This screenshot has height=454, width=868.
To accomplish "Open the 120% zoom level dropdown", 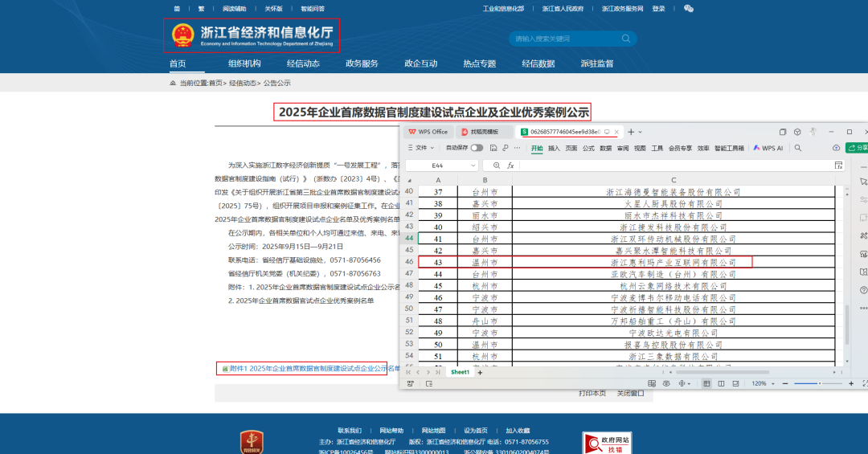I will point(773,383).
